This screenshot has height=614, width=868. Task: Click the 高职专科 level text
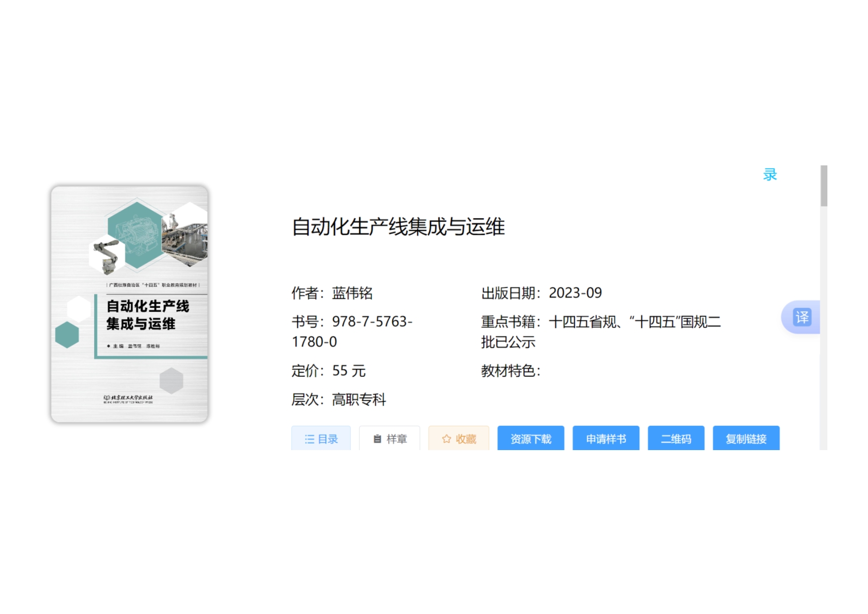[358, 400]
